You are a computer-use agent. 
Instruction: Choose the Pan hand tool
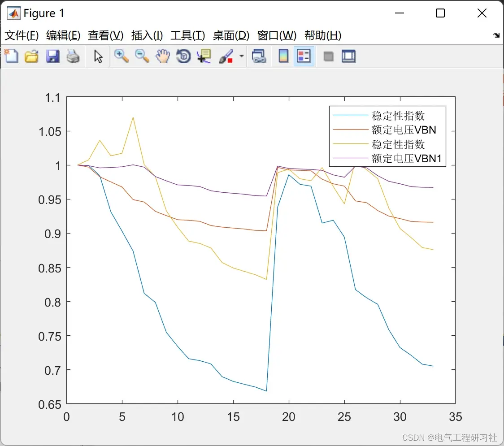point(163,56)
